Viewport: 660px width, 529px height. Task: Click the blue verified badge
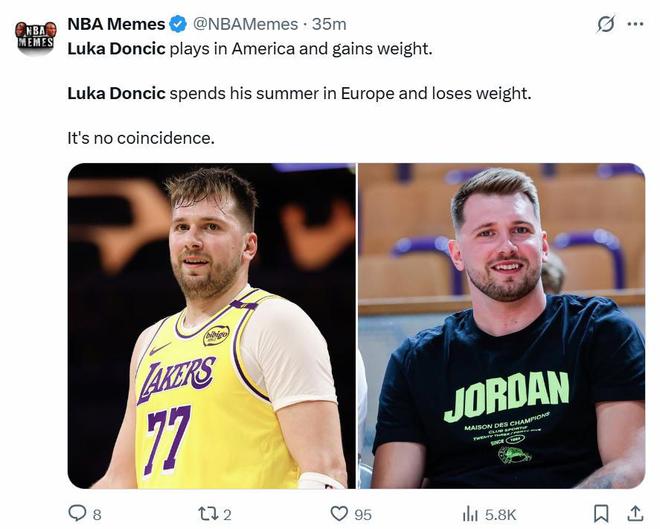(x=177, y=24)
